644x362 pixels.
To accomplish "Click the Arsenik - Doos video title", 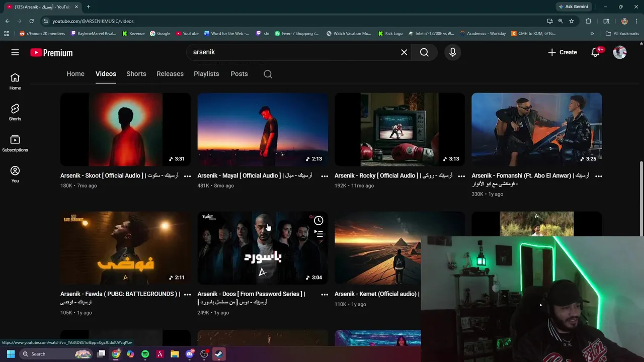I will point(251,298).
